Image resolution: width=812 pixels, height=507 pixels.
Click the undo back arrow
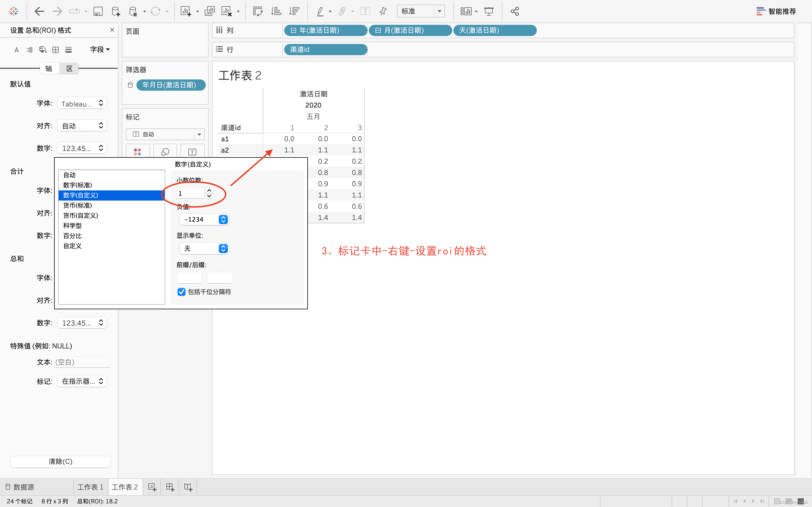[x=39, y=11]
